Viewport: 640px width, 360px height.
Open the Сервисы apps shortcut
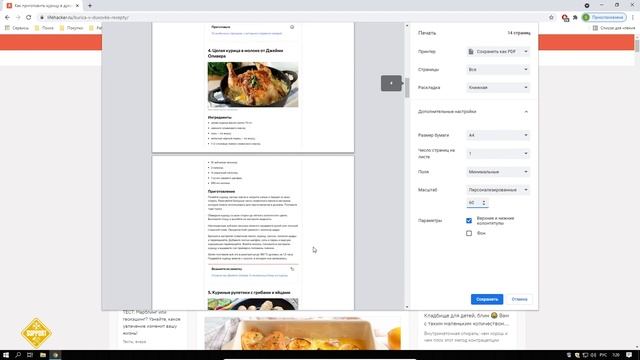[x=17, y=28]
